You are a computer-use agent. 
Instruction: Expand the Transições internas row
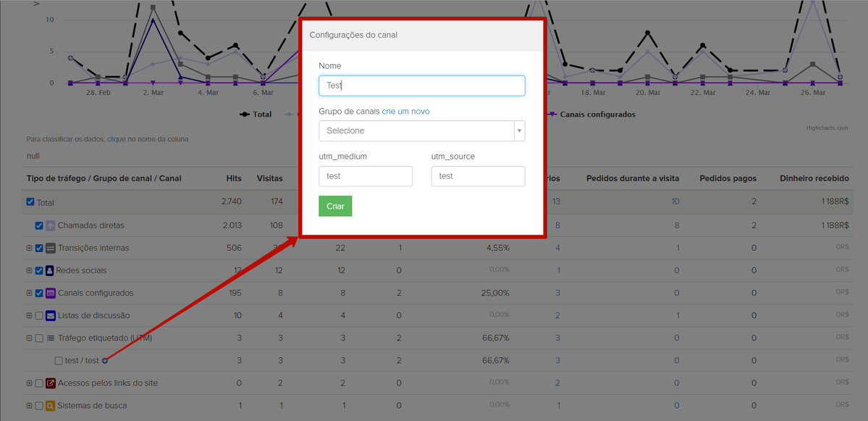30,248
